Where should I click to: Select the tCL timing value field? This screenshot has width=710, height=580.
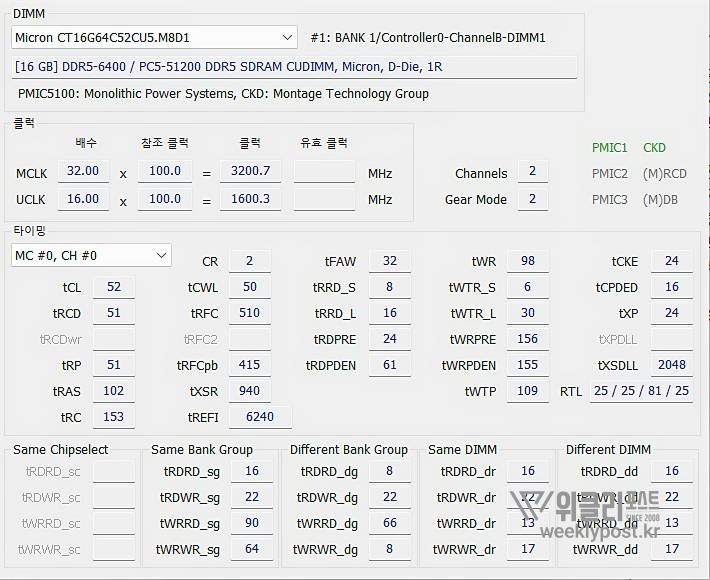(114, 287)
